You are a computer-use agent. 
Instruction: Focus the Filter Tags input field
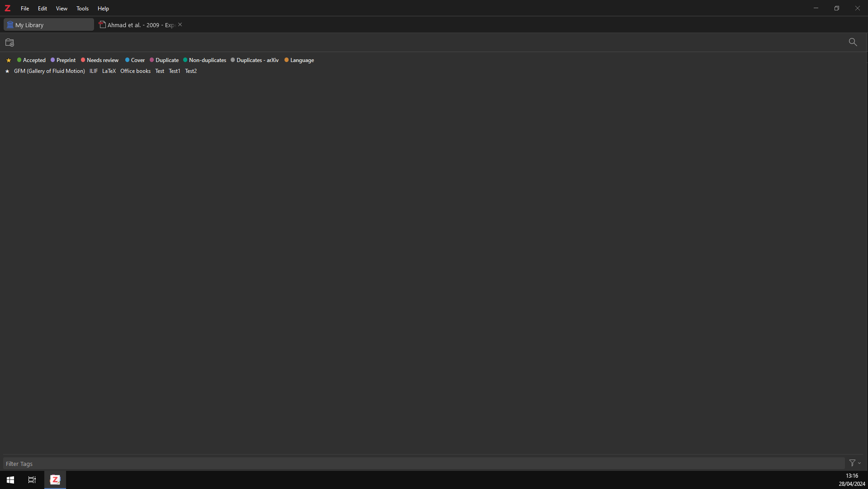click(x=424, y=464)
